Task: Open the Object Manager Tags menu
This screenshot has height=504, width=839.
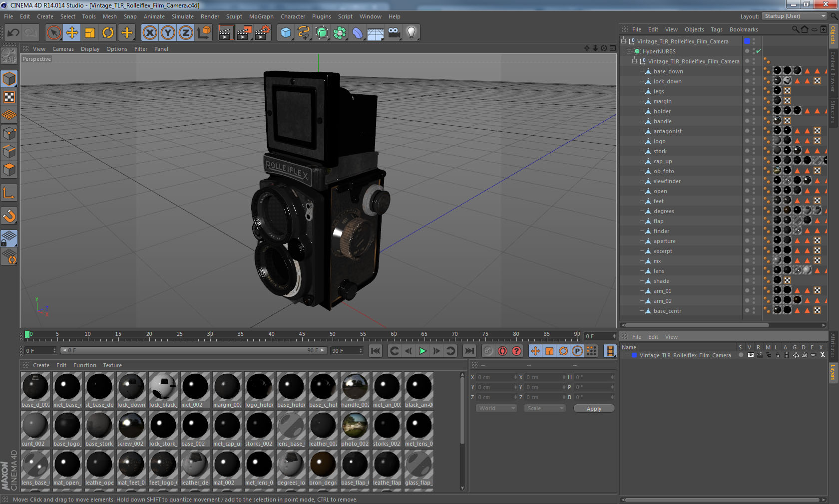Action: click(x=717, y=29)
